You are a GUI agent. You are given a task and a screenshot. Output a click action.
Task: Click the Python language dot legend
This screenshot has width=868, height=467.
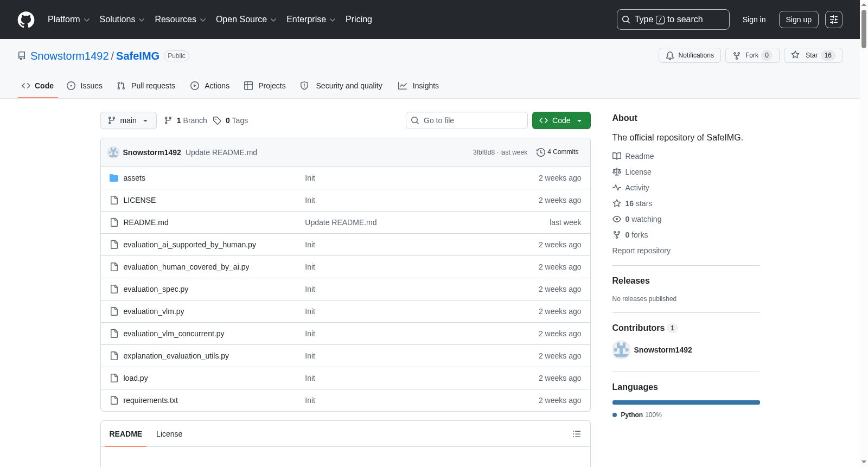point(615,415)
